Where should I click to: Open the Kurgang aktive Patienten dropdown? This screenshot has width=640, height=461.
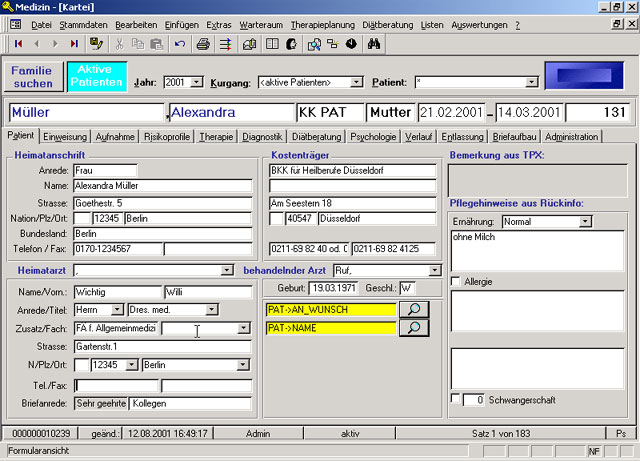[x=356, y=82]
